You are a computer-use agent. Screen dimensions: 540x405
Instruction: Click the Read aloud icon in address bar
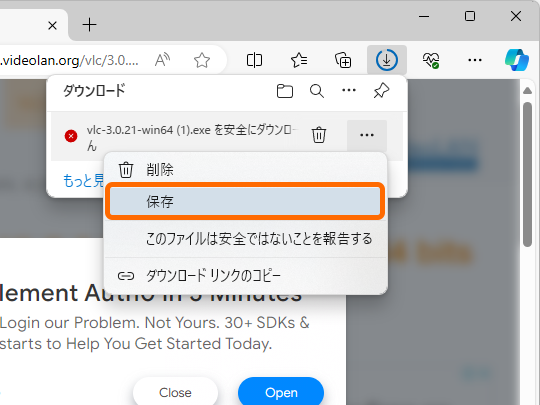click(163, 60)
